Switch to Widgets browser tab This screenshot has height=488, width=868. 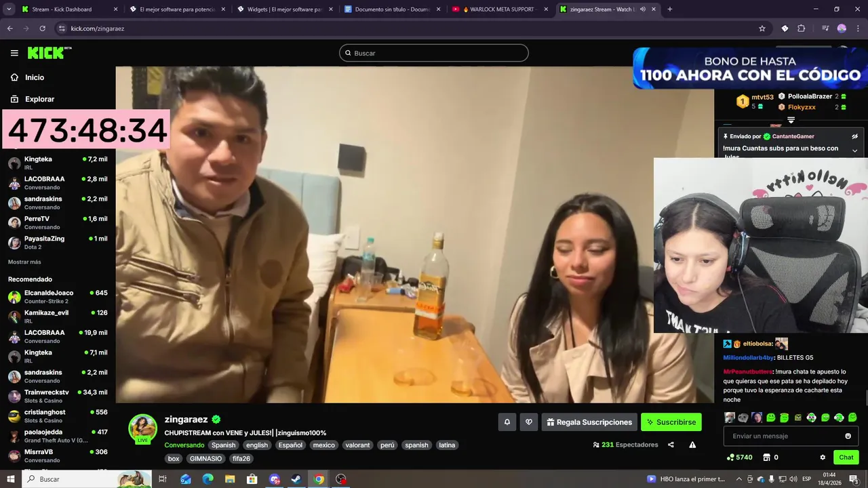pos(285,9)
